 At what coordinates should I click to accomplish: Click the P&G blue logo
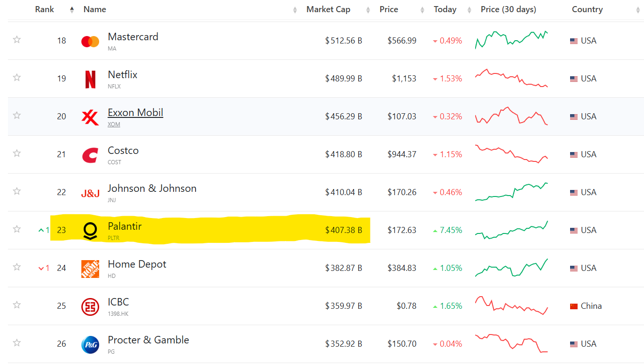[90, 345]
